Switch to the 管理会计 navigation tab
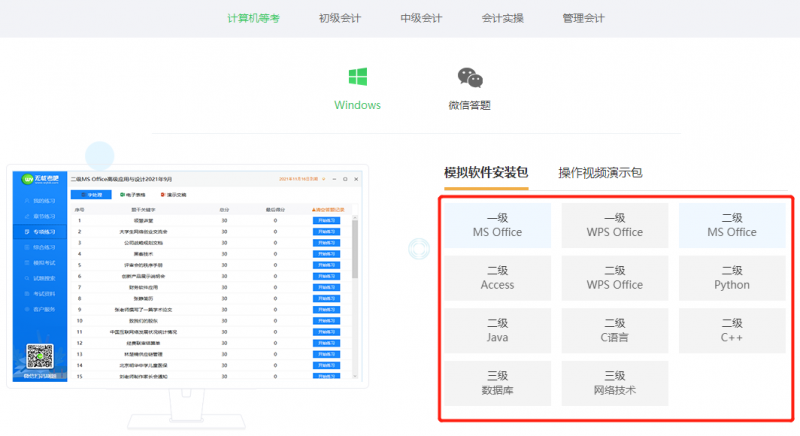This screenshot has height=436, width=800. click(x=583, y=18)
